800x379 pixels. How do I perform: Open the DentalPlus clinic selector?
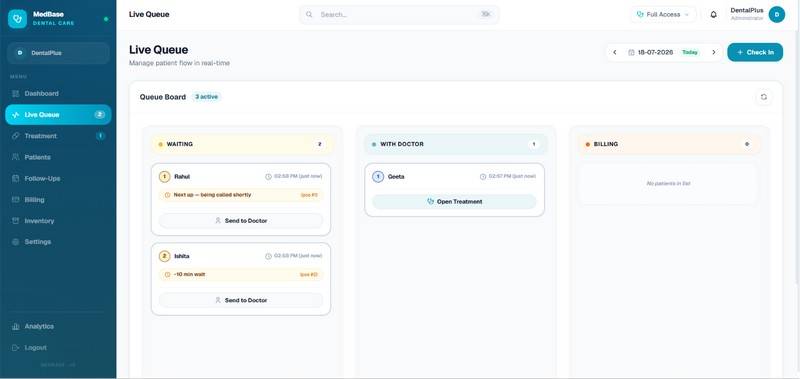(58, 53)
